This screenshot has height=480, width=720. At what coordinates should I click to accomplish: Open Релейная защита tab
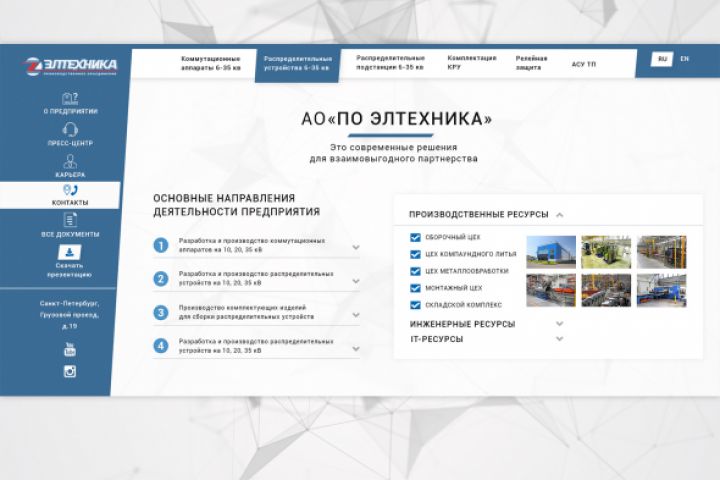531,63
